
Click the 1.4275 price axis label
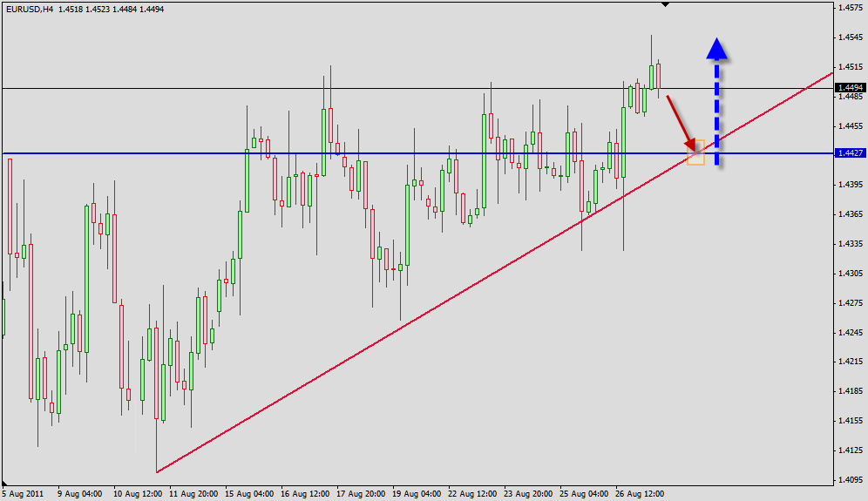(851, 303)
